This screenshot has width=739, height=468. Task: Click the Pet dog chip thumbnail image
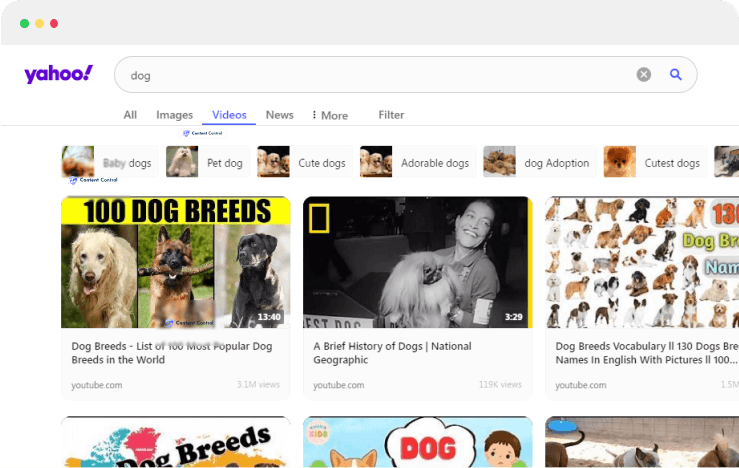pos(182,162)
